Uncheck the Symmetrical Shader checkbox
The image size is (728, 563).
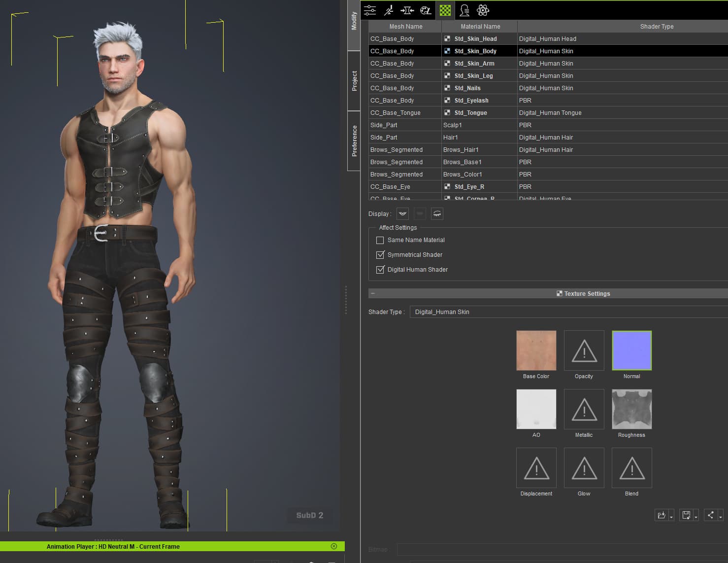click(380, 255)
